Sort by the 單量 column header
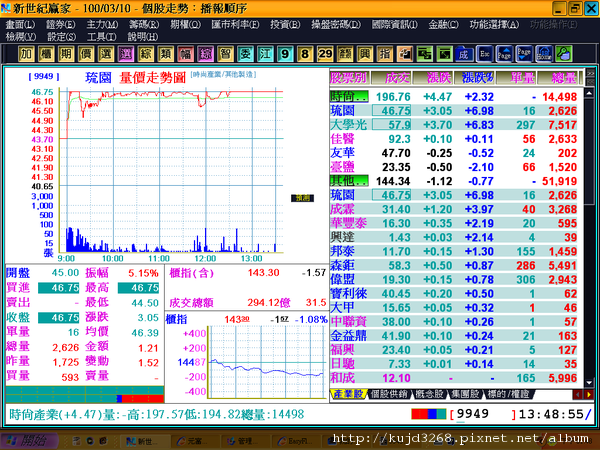Image resolution: width=600 pixels, height=450 pixels. click(x=516, y=78)
